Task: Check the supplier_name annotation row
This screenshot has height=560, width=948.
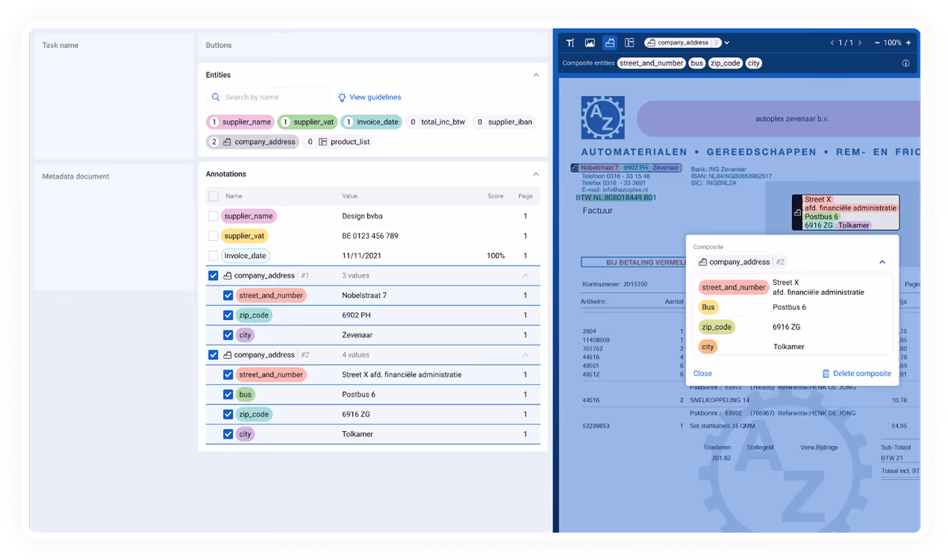Action: 213,216
